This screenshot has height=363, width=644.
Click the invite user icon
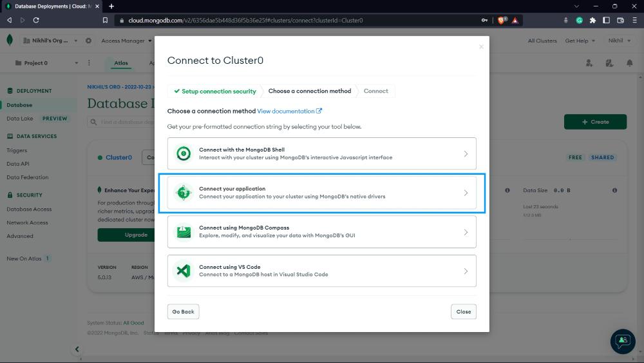[x=589, y=63]
